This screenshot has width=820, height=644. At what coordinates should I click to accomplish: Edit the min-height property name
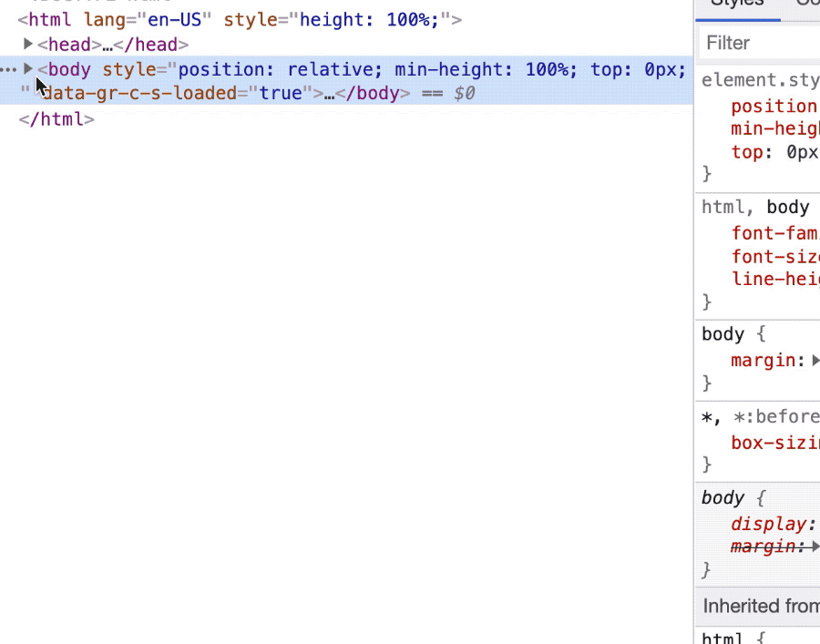774,129
